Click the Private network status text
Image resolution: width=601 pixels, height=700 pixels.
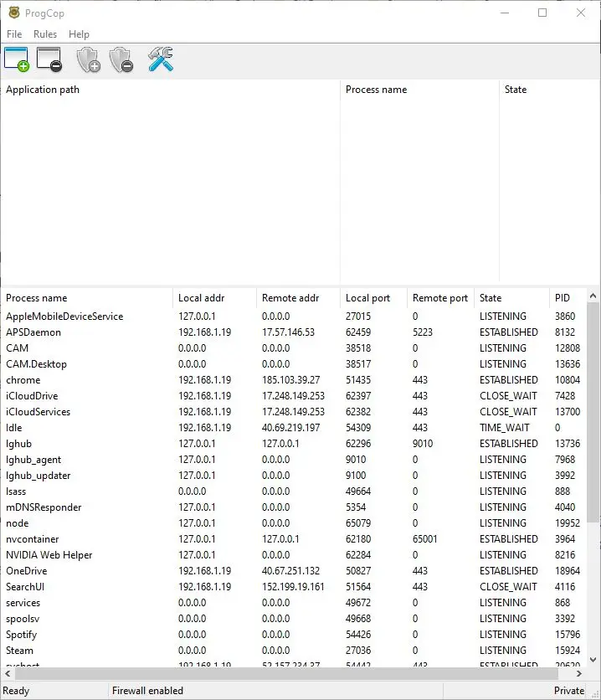pyautogui.click(x=569, y=691)
